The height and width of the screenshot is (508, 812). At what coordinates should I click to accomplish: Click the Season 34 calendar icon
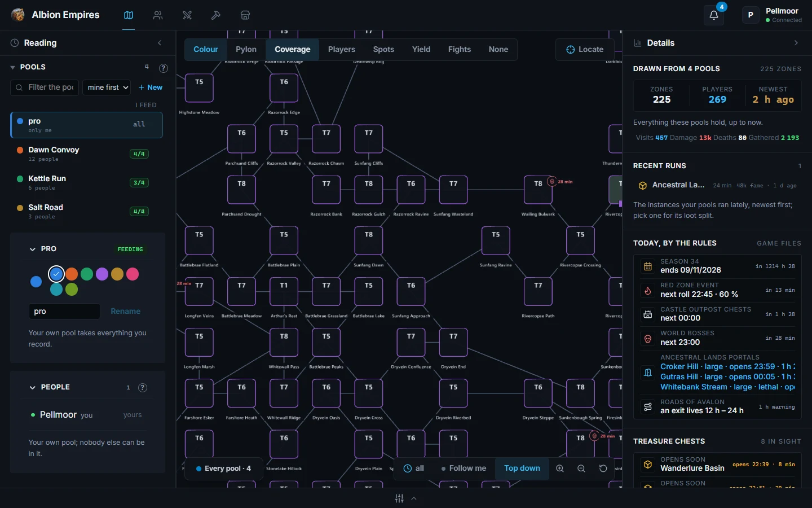(648, 266)
